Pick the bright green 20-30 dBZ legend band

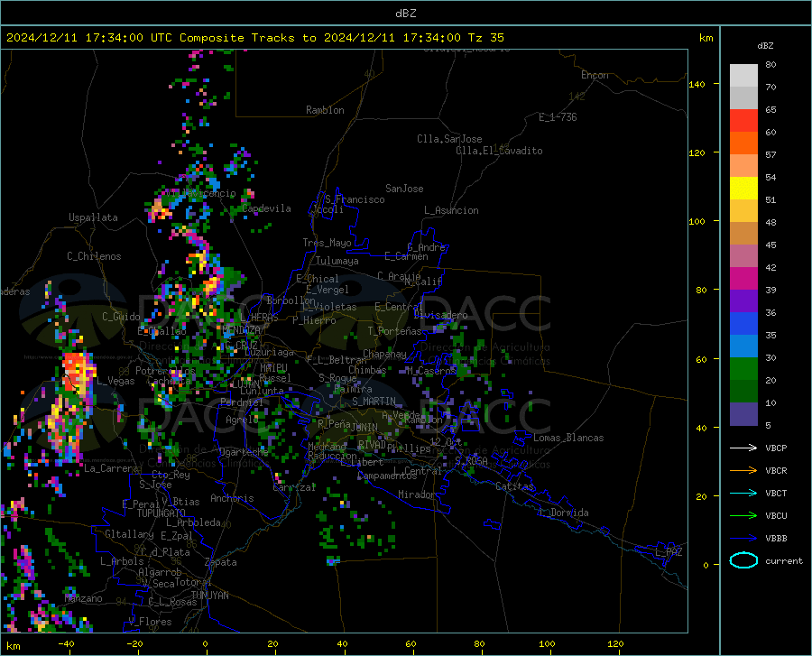tap(743, 369)
